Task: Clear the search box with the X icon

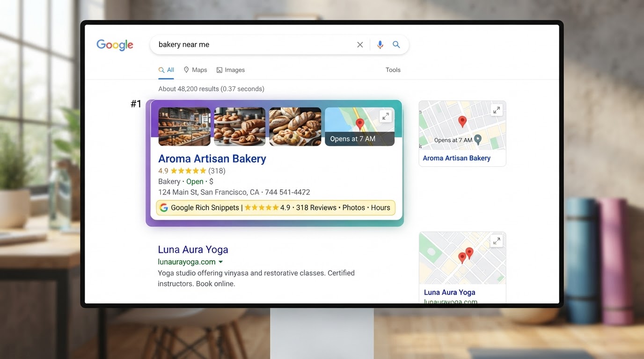Action: [x=360, y=45]
